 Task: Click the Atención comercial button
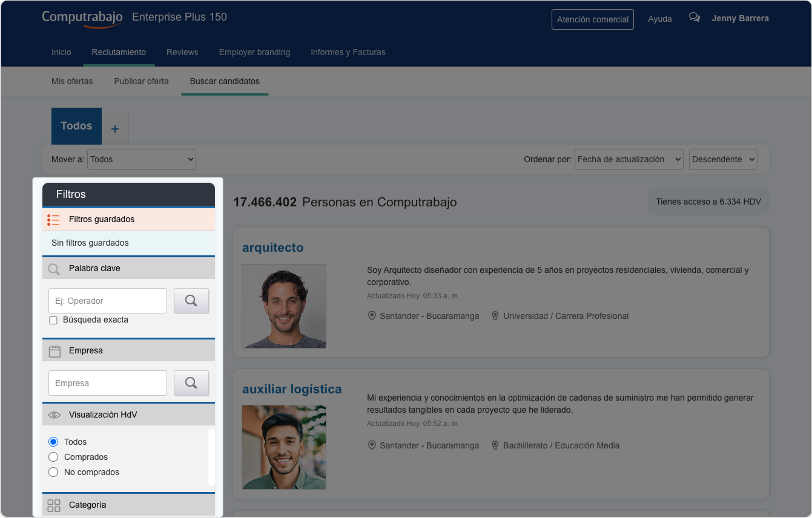(592, 19)
